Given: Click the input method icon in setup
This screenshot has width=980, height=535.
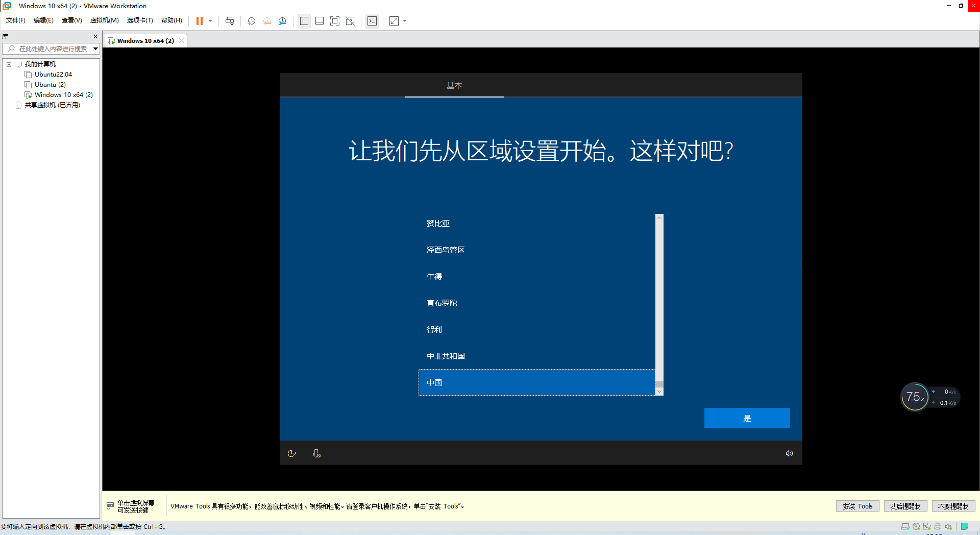Looking at the screenshot, I should [317, 453].
